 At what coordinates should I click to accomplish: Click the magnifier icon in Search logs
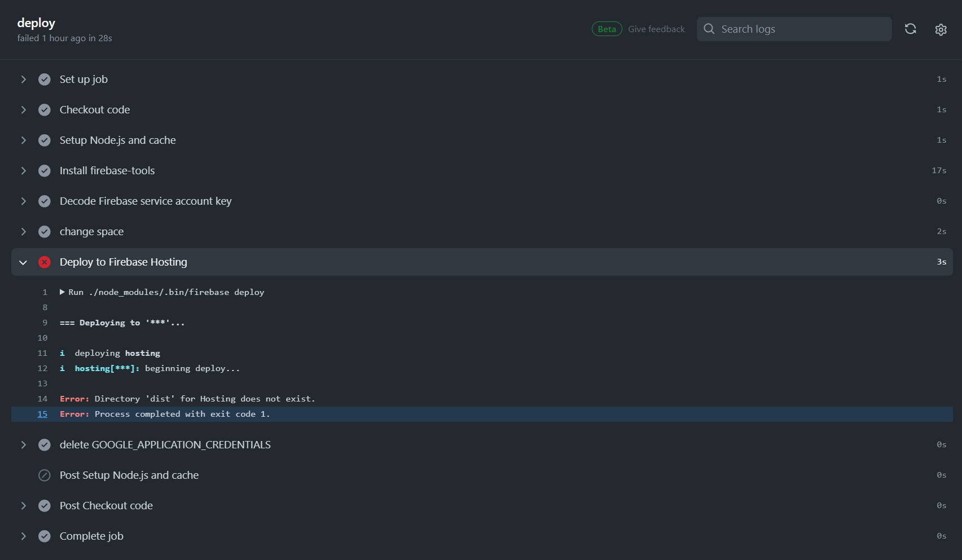click(709, 29)
